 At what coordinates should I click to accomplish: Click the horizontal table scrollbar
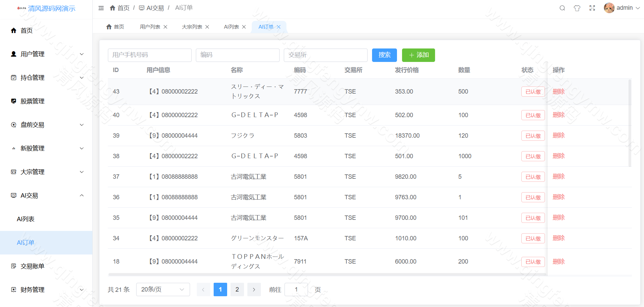(328, 274)
